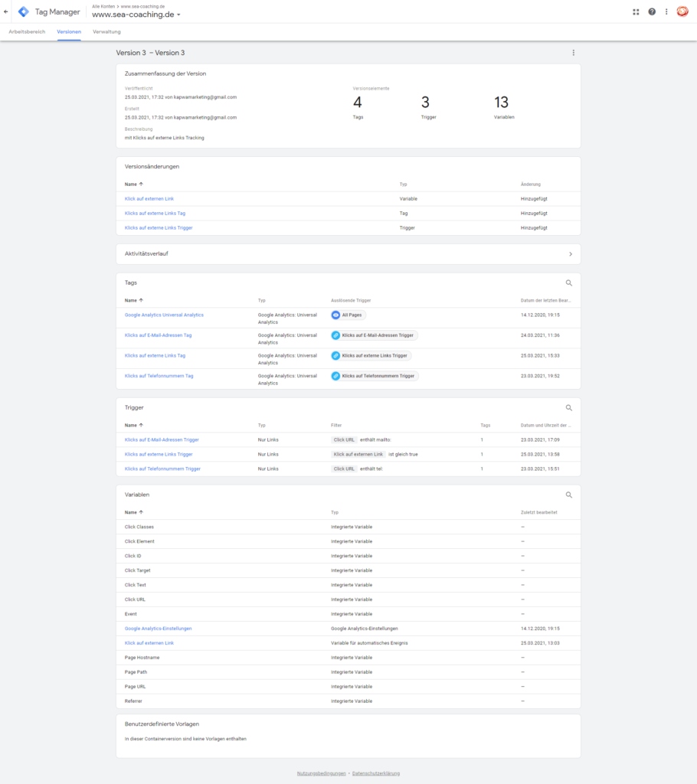Click the user account avatar

[x=682, y=11]
